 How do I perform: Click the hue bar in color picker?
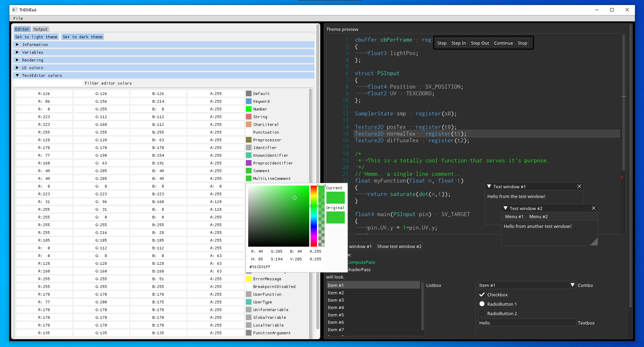coord(314,216)
